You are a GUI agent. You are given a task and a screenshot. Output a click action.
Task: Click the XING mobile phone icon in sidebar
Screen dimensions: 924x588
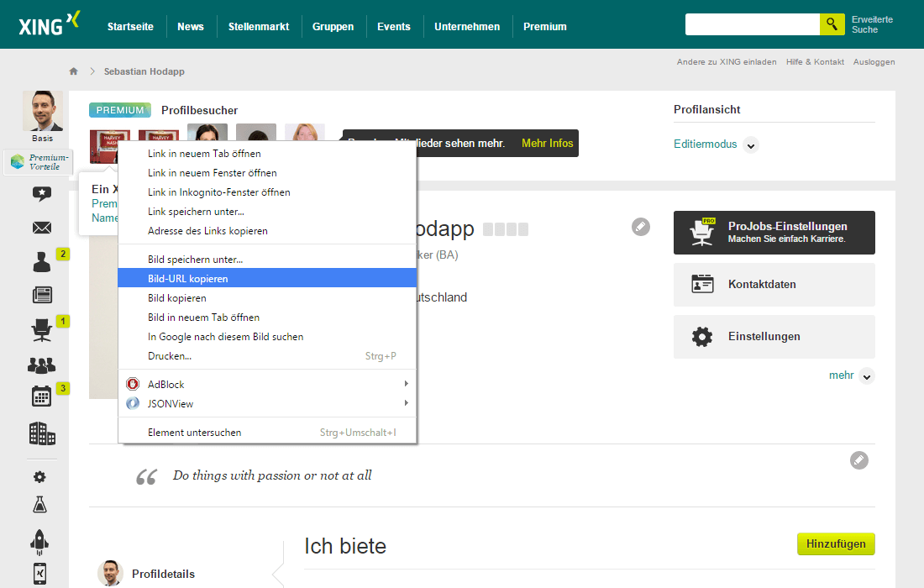point(39,573)
